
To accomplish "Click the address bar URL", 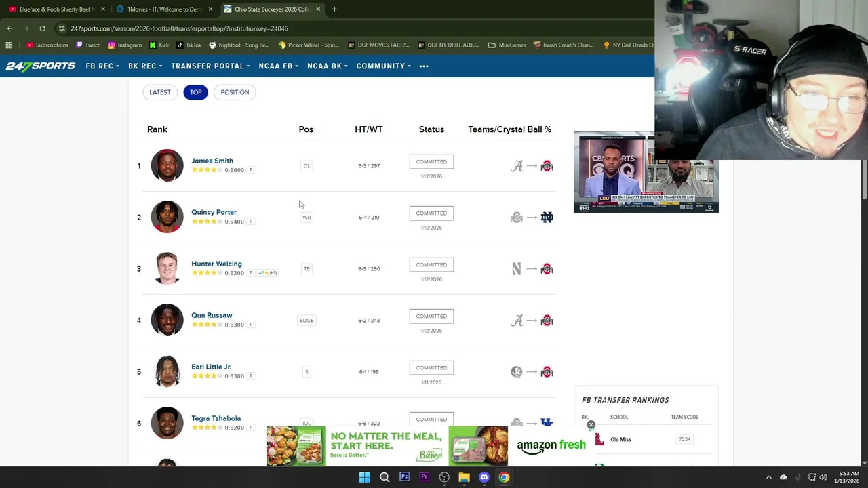I will pos(179,28).
